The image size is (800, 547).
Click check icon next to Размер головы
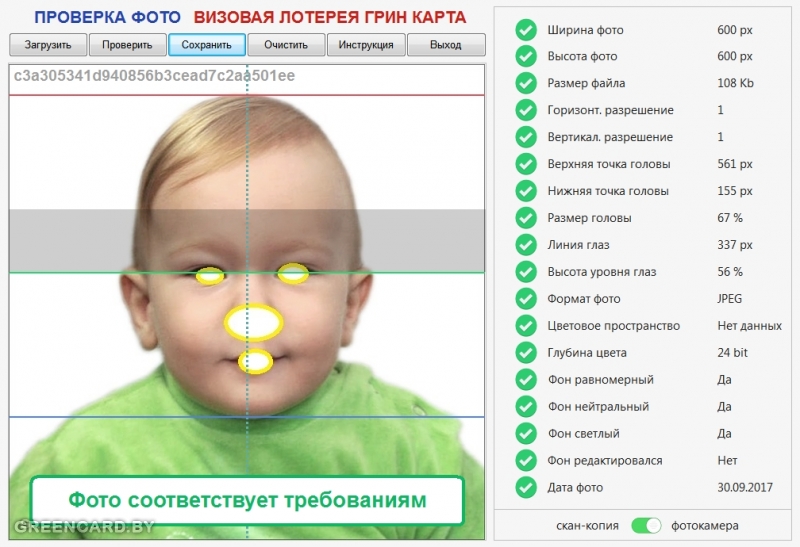coord(526,218)
